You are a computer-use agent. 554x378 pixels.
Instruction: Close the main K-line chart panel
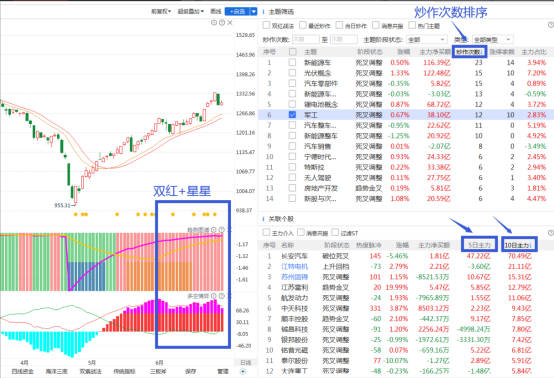click(230, 23)
